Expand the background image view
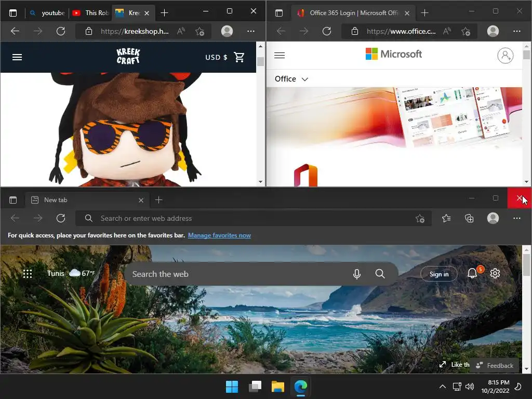The image size is (532, 399). click(443, 364)
